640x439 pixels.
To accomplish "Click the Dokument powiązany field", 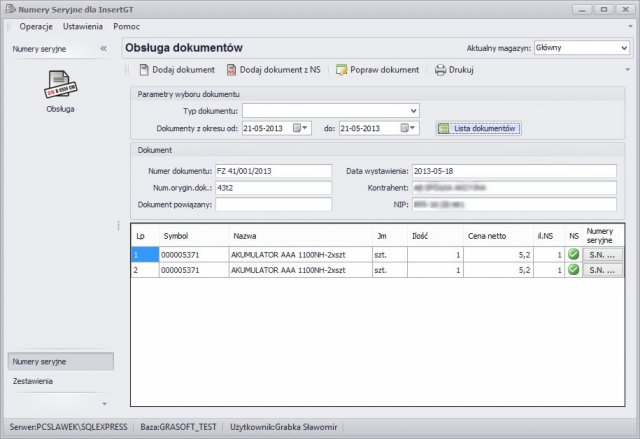I will 273,204.
